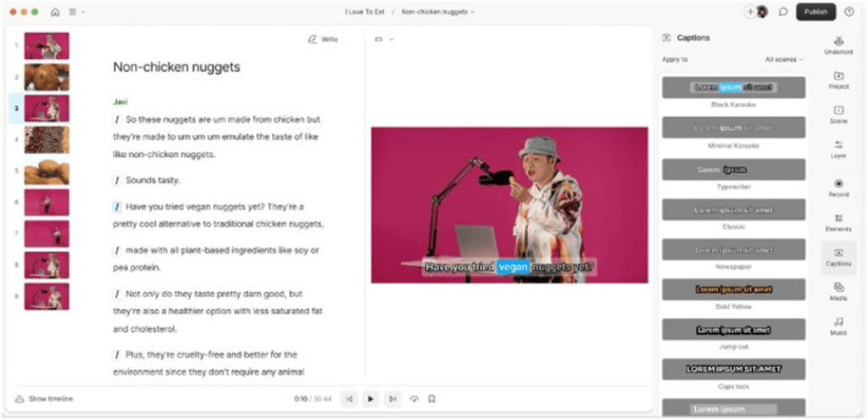Select the caption text on the video
The width and height of the screenshot is (868, 420).
pyautogui.click(x=509, y=267)
